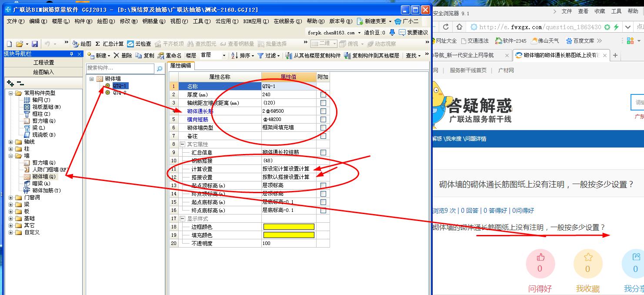This screenshot has height=295, width=644.
Task: Collapse the 其它属性 section
Action: click(183, 144)
